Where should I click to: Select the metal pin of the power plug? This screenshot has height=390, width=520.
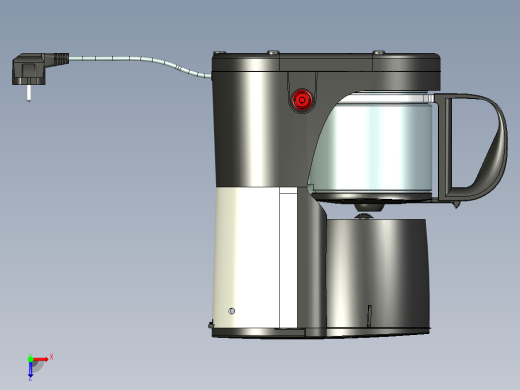(29, 93)
